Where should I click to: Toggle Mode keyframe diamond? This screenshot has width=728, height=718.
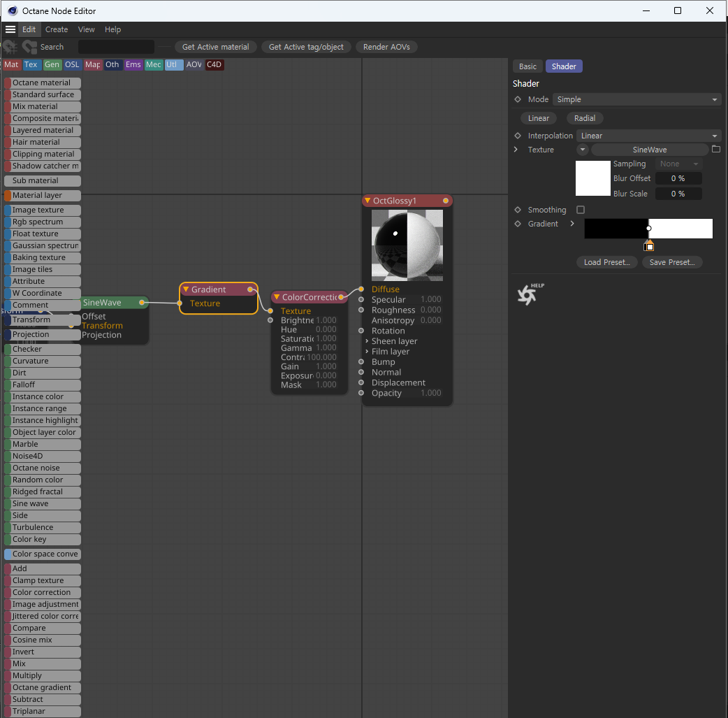518,99
